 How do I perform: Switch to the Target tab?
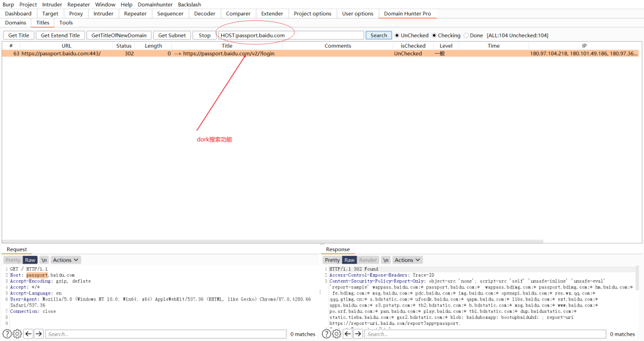(x=50, y=14)
